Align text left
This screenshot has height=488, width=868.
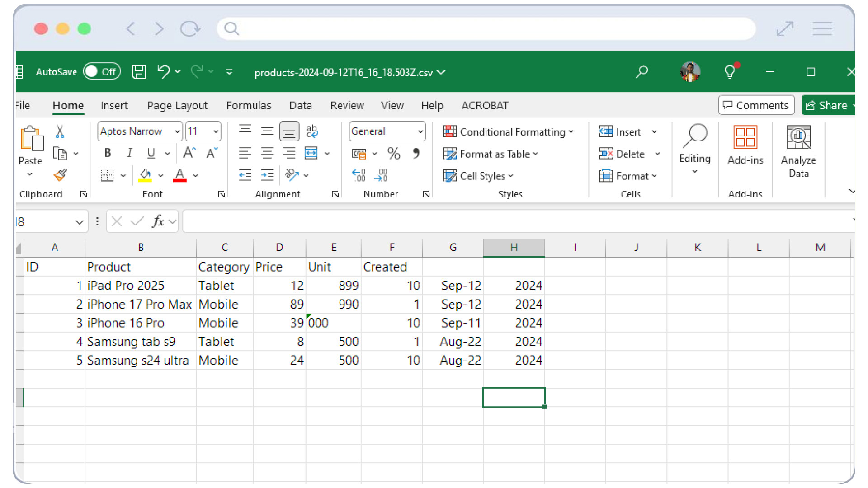click(245, 153)
